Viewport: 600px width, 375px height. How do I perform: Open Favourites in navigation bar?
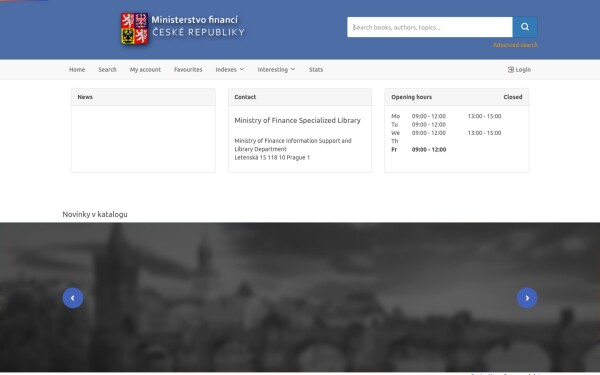[x=188, y=69]
